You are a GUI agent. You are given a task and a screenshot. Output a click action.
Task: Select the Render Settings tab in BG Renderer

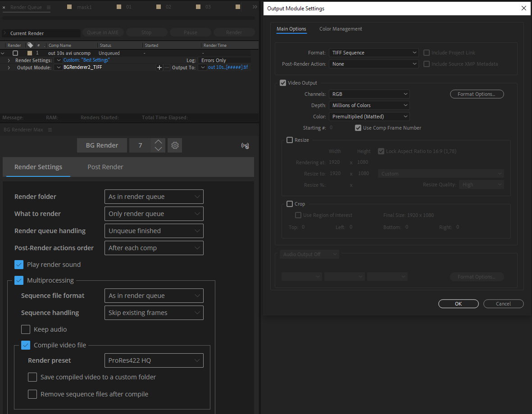tap(38, 167)
